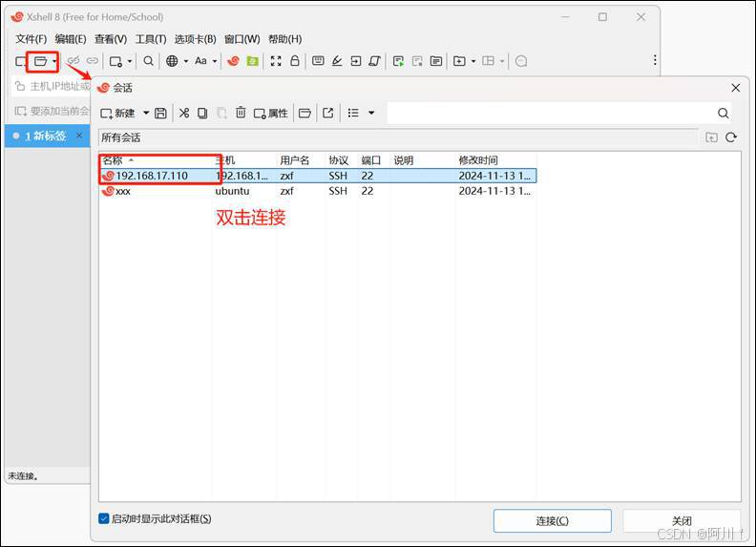Click the save floppy icon in sessions dialog

(160, 113)
